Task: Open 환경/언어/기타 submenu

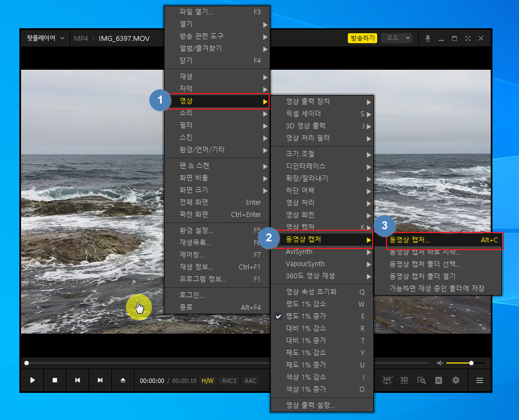Action: (217, 150)
